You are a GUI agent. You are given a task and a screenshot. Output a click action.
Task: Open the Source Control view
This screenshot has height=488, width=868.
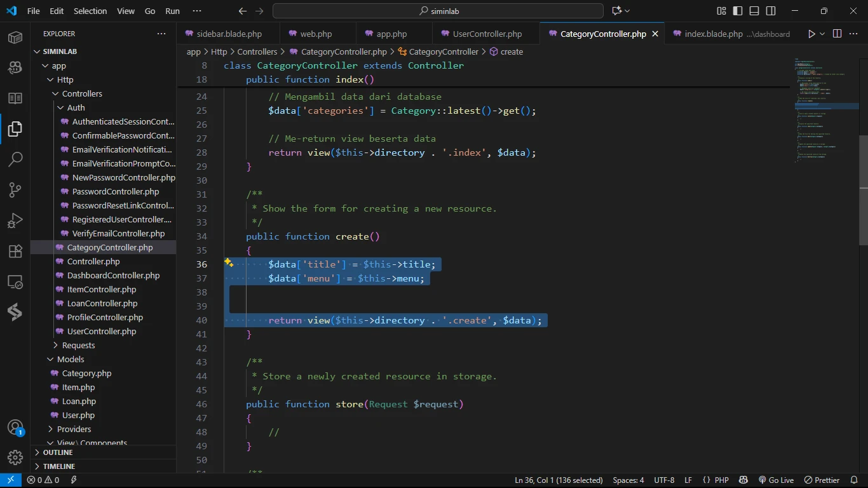(15, 190)
